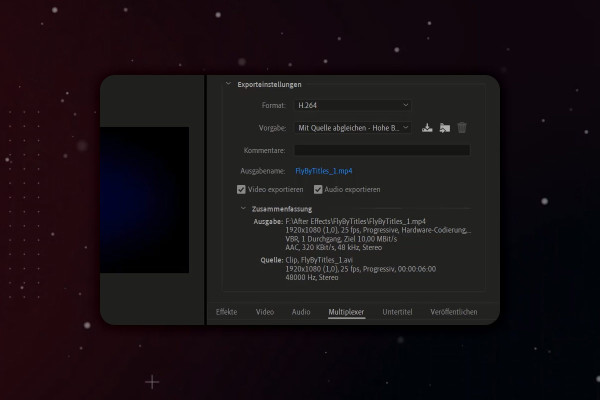Switch to the Audio tab

click(x=301, y=312)
